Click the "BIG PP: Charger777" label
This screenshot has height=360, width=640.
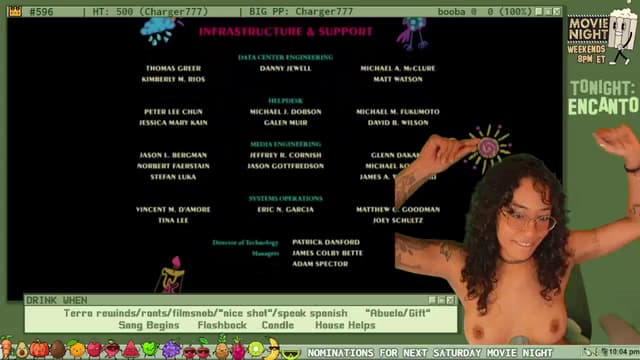(x=301, y=12)
